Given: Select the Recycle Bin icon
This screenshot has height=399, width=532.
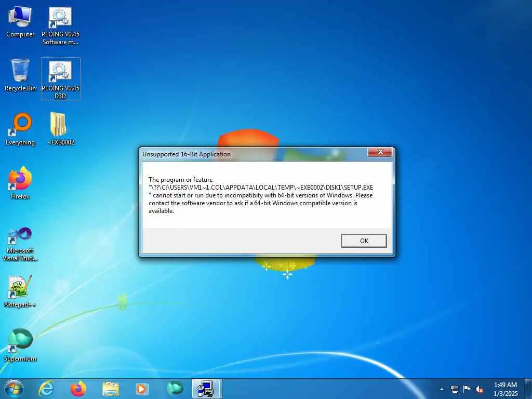Looking at the screenshot, I should point(20,75).
